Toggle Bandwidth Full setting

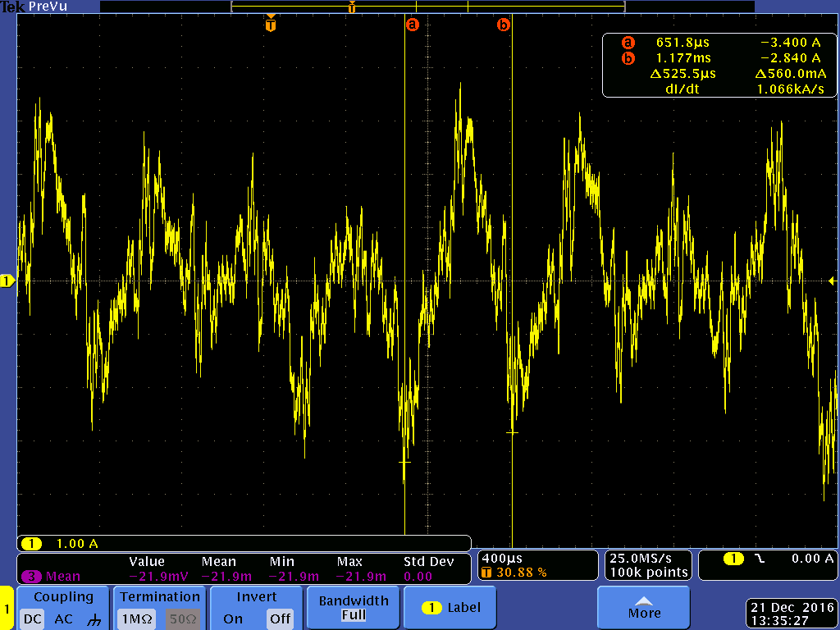click(354, 608)
